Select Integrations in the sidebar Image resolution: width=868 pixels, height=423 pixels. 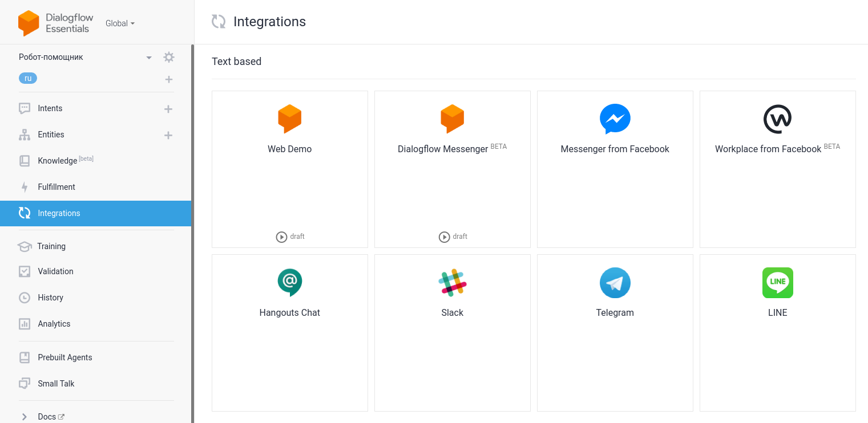tap(95, 213)
